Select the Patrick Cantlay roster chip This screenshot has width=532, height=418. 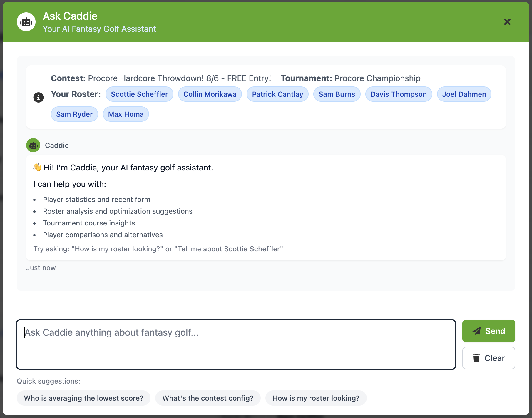(277, 94)
